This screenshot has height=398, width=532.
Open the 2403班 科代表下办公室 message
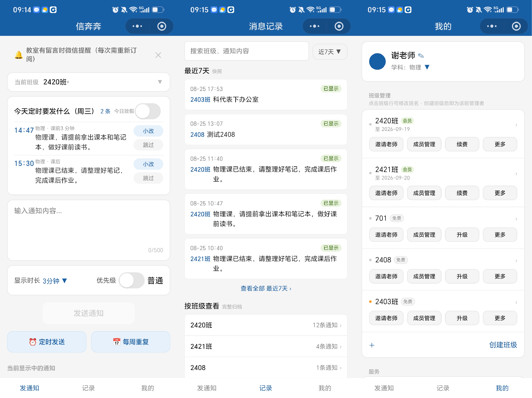click(266, 94)
